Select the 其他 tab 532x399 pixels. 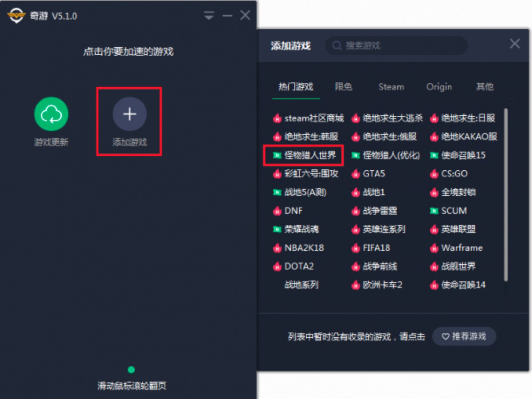485,86
